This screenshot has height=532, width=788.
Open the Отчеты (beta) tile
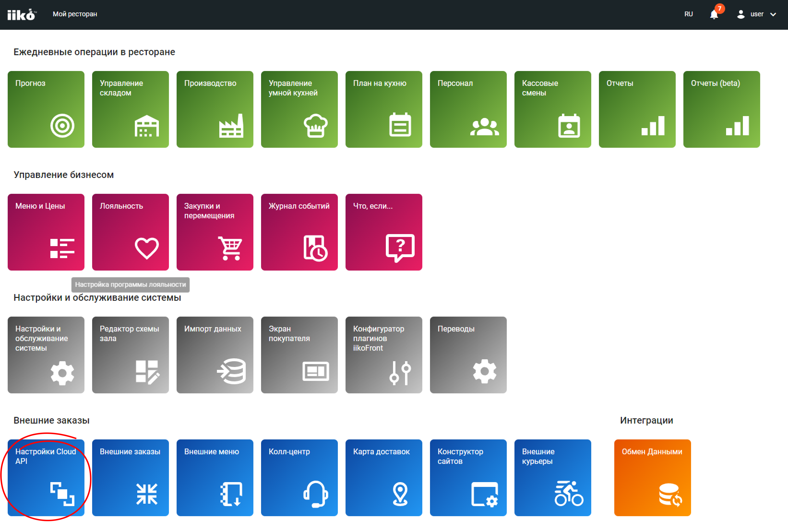[x=721, y=109]
